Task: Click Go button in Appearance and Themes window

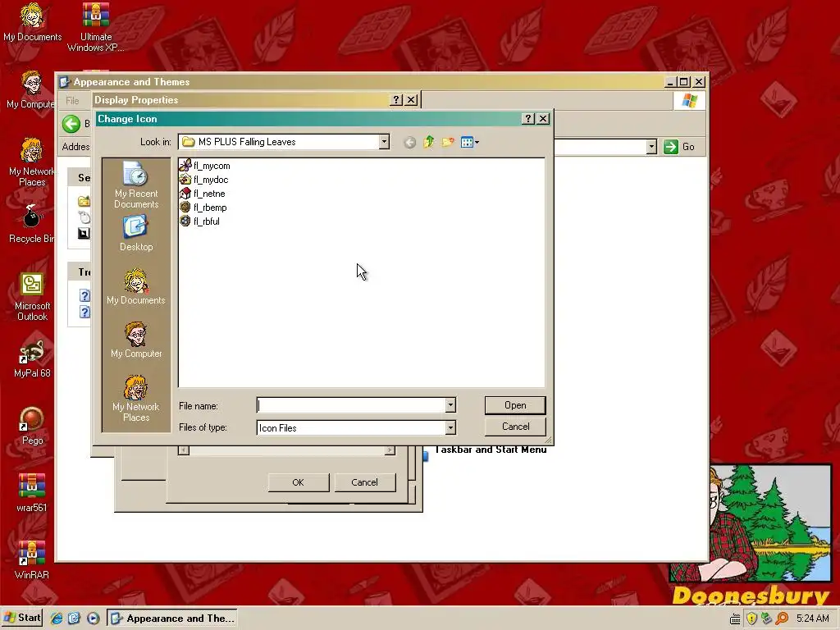Action: point(679,147)
